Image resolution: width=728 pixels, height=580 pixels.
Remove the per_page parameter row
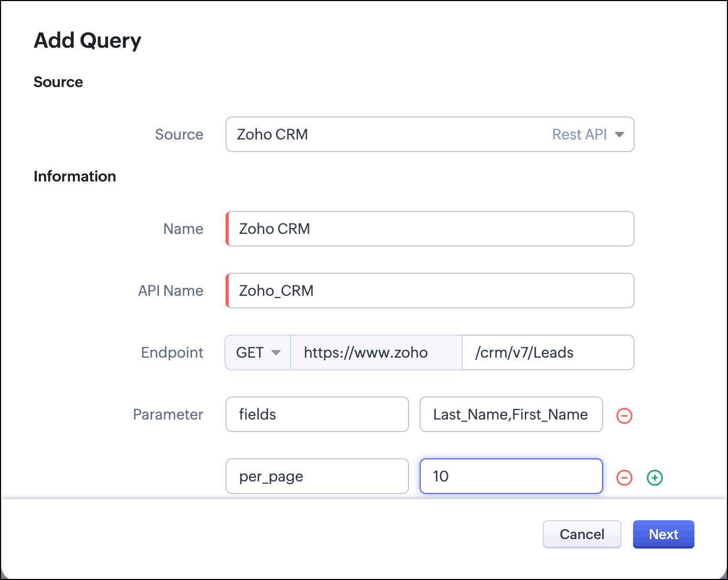click(x=624, y=478)
